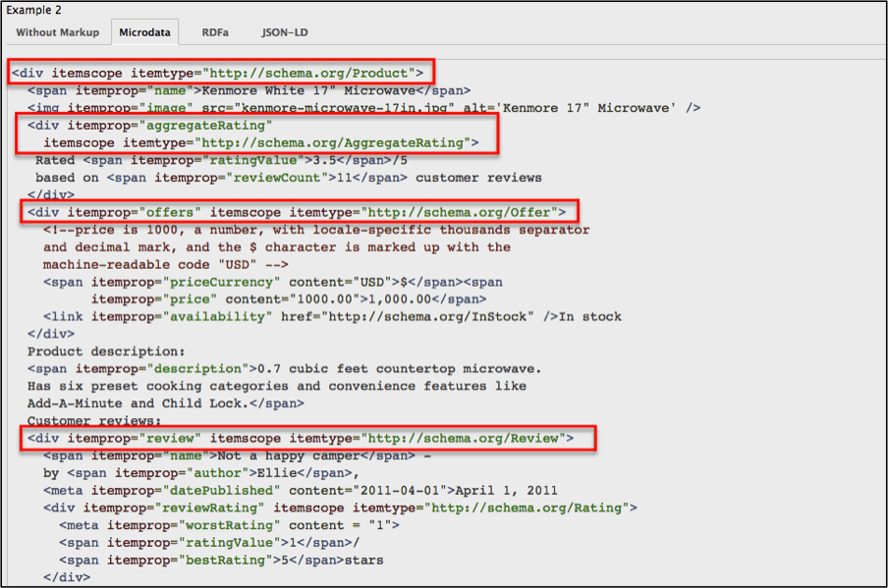Select the Without Markup tab
Image resolution: width=888 pixels, height=588 pixels.
pyautogui.click(x=57, y=31)
